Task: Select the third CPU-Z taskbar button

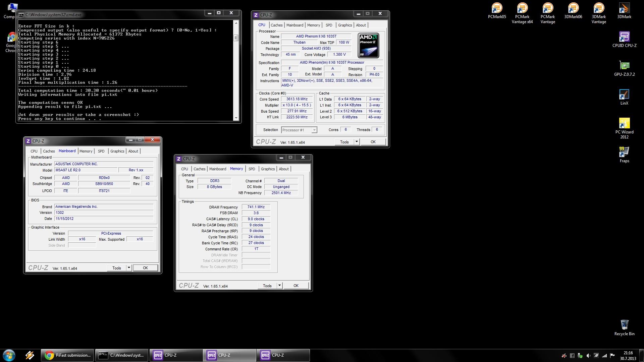Action: (283, 355)
